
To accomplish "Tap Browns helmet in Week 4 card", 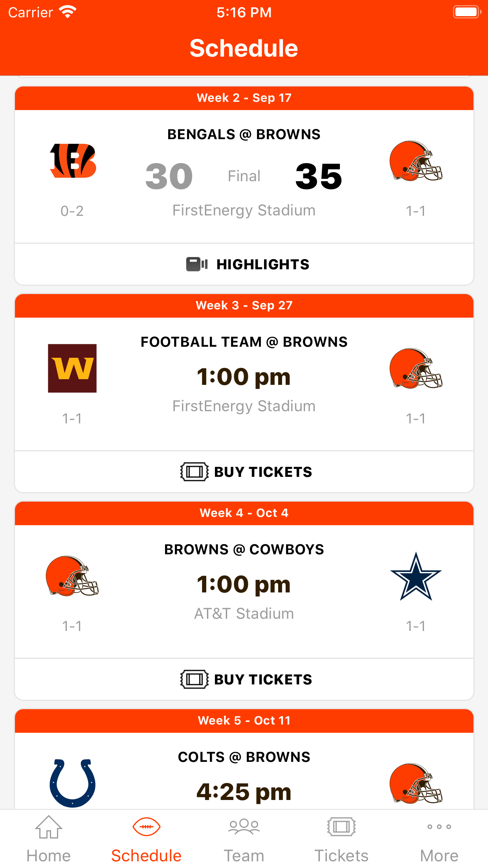I will click(x=72, y=576).
